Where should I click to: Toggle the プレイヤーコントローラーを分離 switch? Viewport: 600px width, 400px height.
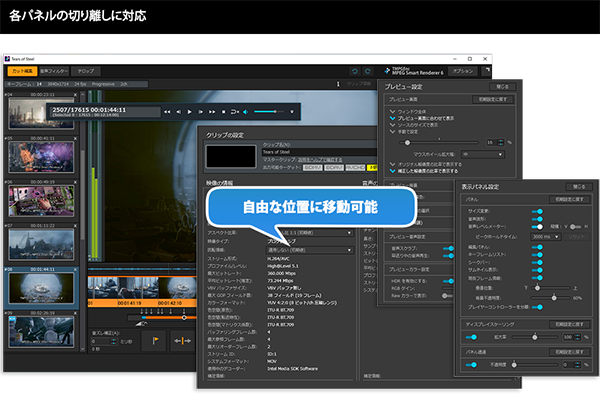[x=537, y=307]
